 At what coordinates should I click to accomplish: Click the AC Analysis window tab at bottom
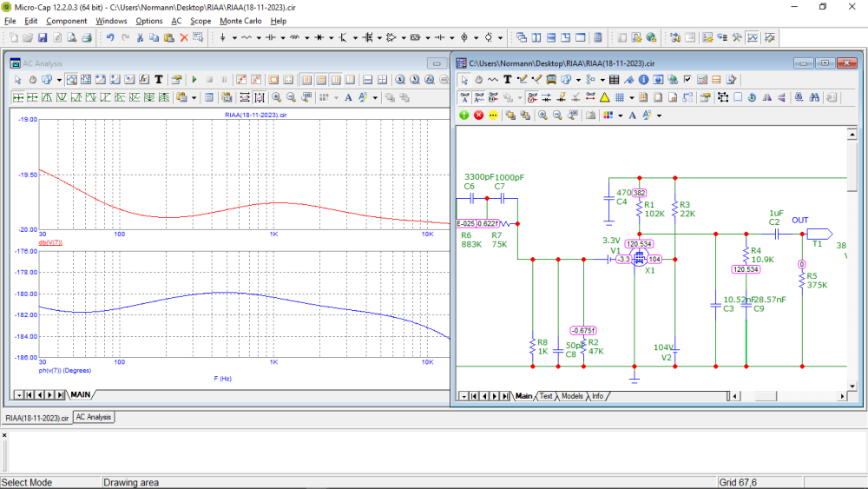pos(93,418)
